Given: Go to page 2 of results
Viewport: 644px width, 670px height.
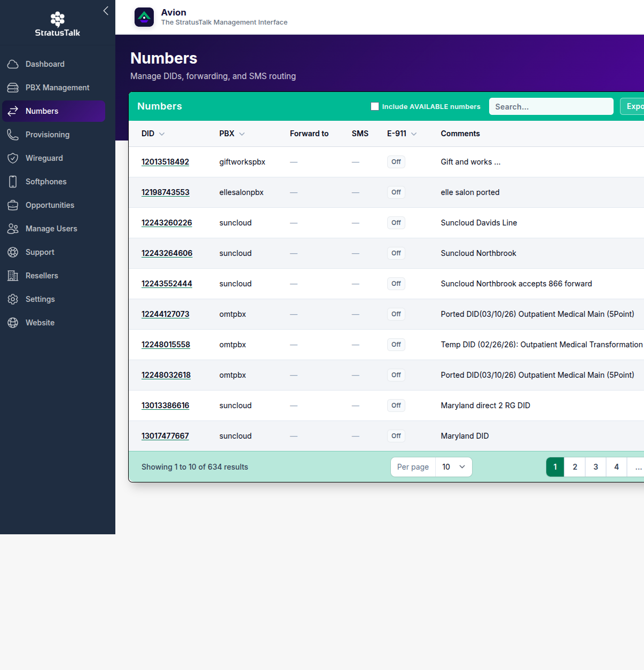Looking at the screenshot, I should pos(575,467).
